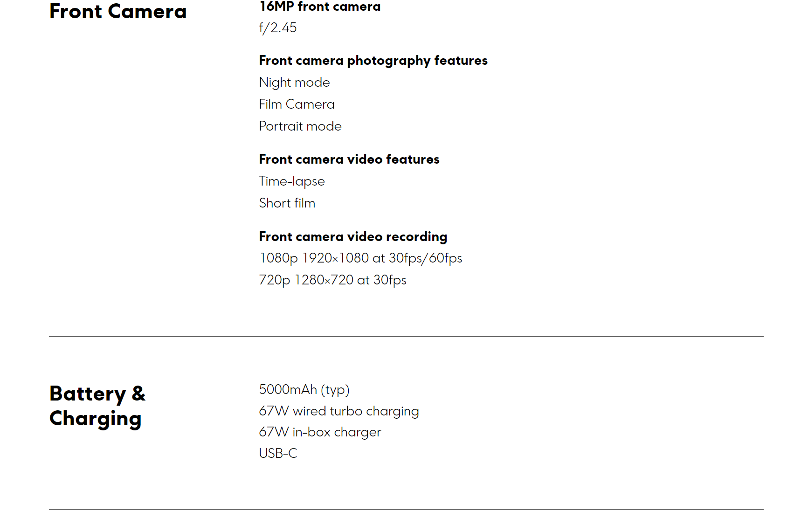This screenshot has width=794, height=532.
Task: Click the divider line below USB-C
Action: pos(406,509)
